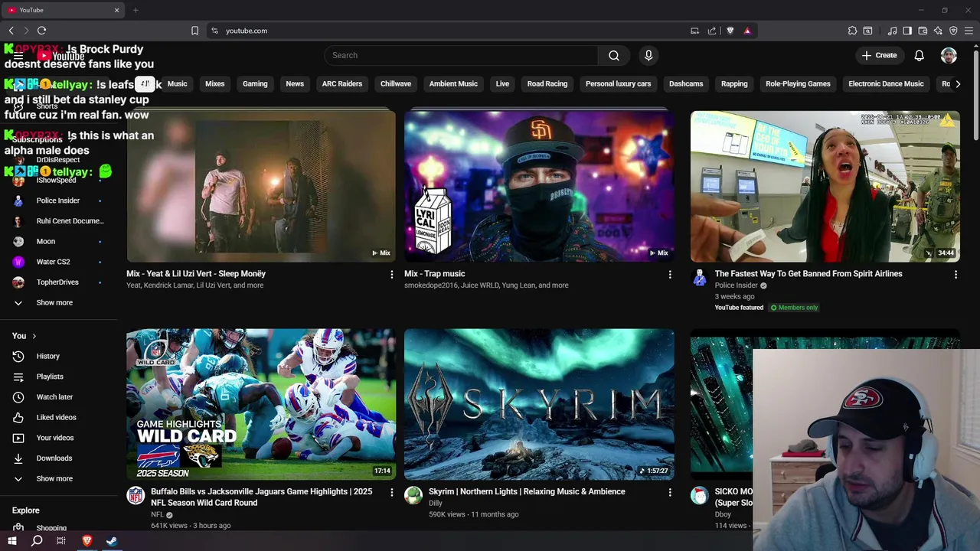Open Your videos in sidebar
The image size is (980, 551).
click(58, 438)
